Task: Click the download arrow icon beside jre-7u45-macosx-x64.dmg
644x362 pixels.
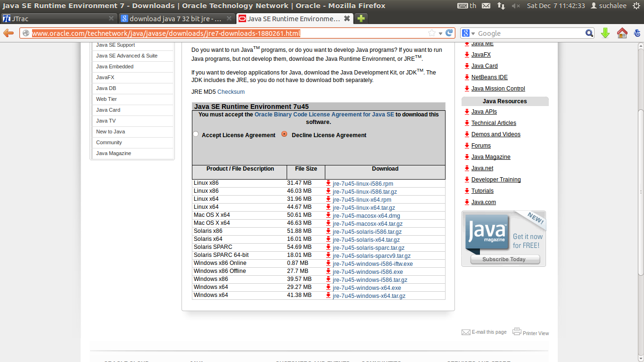Action: [x=329, y=215]
